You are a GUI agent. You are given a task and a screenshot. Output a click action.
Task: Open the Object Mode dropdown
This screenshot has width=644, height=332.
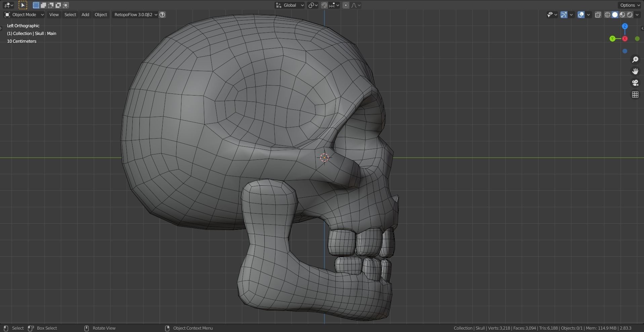click(24, 14)
